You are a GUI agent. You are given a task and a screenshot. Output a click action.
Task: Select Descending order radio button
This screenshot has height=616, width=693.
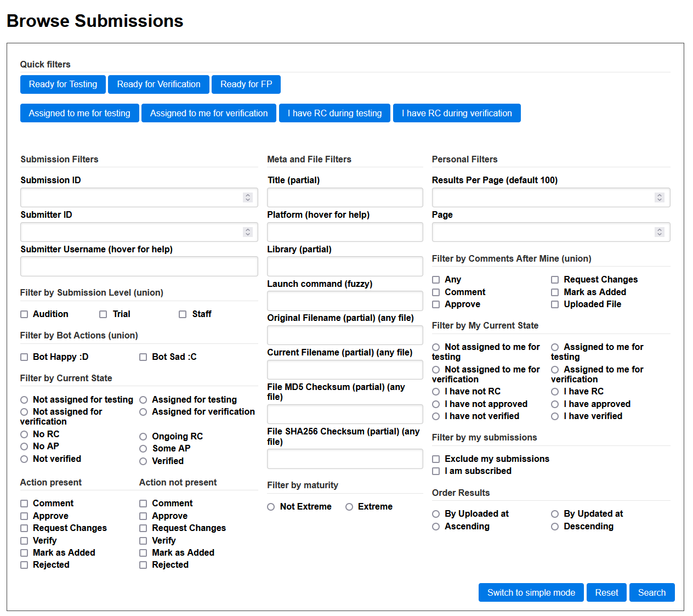(555, 527)
